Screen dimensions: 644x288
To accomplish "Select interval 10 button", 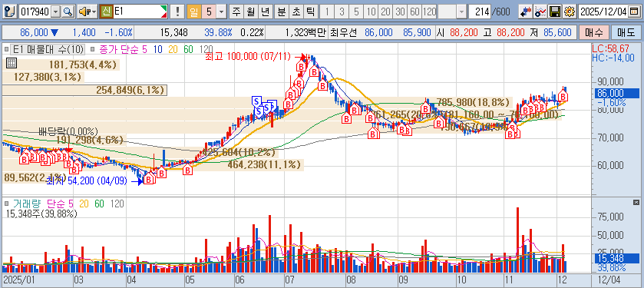I will tap(371, 12).
